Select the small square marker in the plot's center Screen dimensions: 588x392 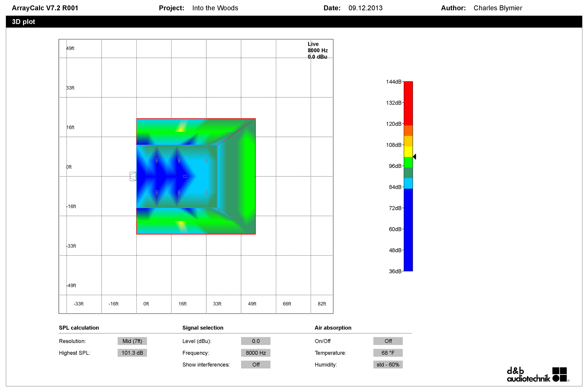(x=185, y=177)
